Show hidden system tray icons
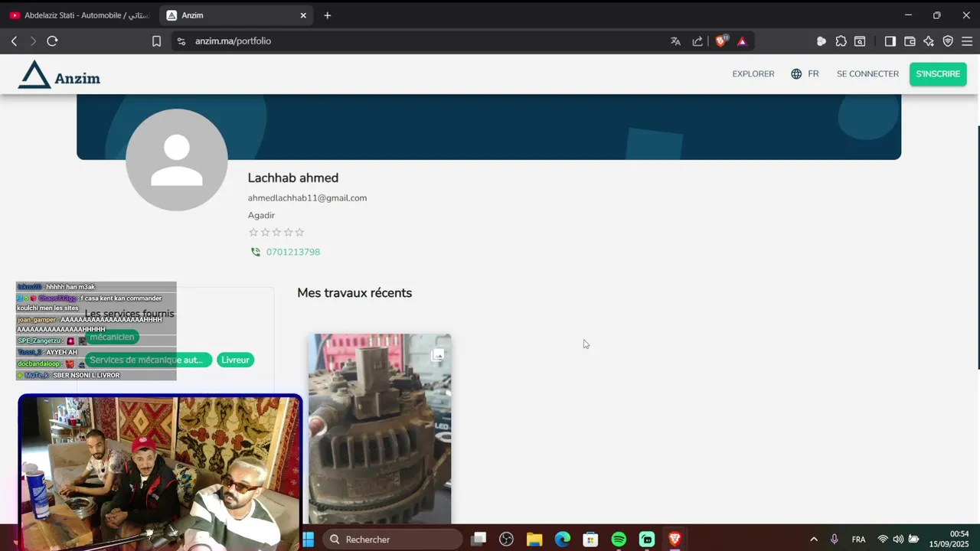Image resolution: width=980 pixels, height=551 pixels. (813, 540)
